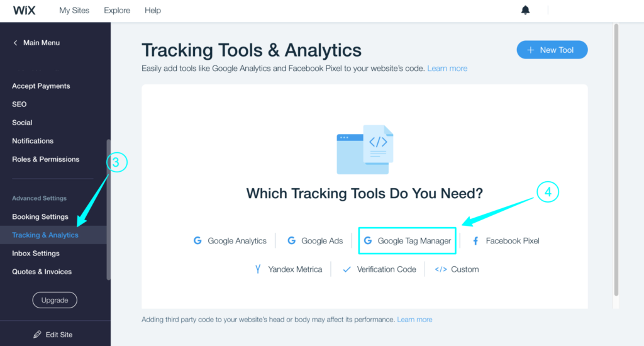Go back using Main Menu chevron
The width and height of the screenshot is (644, 346).
coord(16,43)
